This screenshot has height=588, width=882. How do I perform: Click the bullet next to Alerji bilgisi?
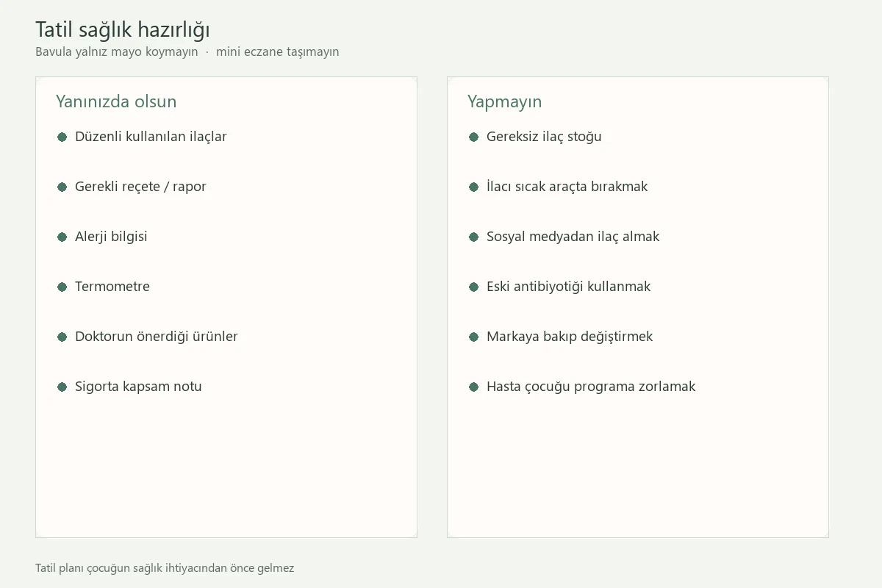pos(62,237)
